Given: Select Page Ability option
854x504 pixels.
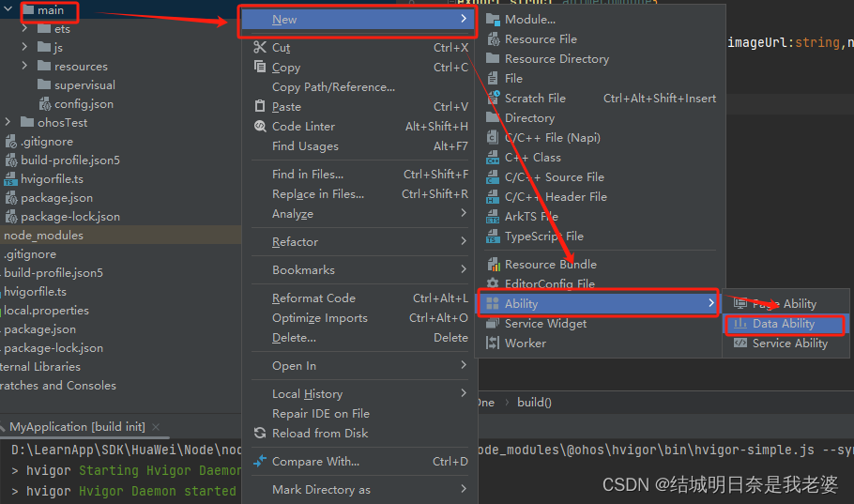Looking at the screenshot, I should click(x=785, y=303).
